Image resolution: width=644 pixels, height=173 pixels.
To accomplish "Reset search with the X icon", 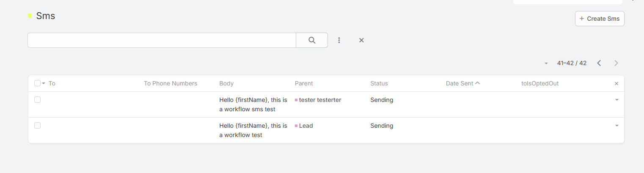I will (x=361, y=40).
